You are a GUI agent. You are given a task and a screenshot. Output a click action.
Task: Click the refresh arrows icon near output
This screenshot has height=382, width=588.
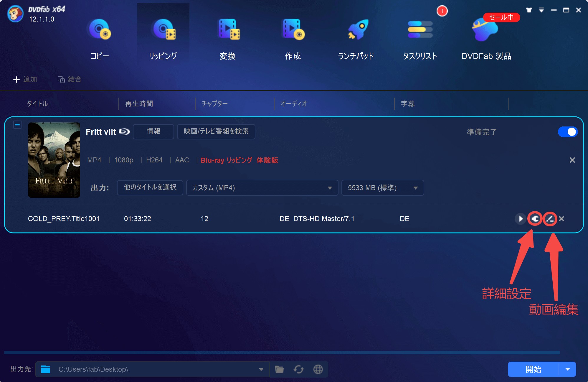point(299,369)
